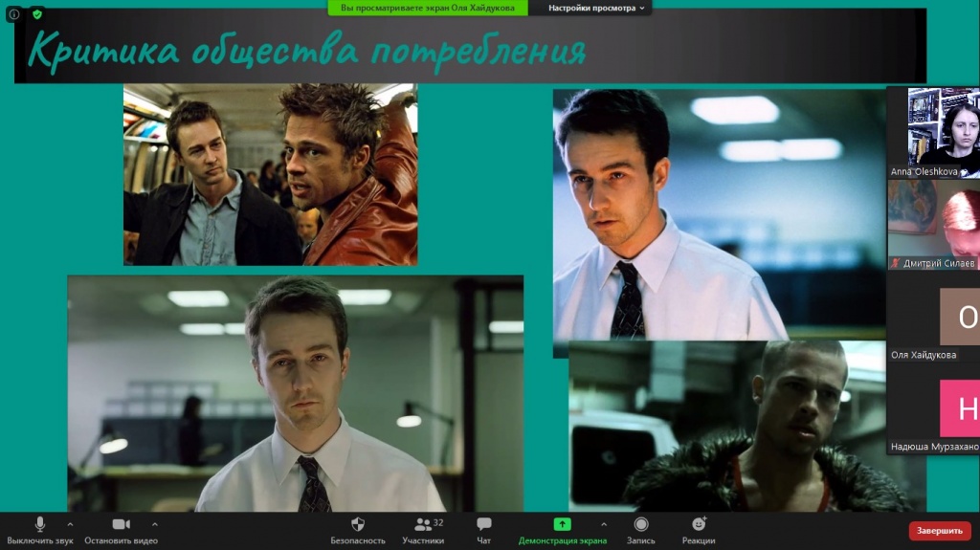Click the green Демонстрация экрана share icon
980x550 pixels.
562,525
